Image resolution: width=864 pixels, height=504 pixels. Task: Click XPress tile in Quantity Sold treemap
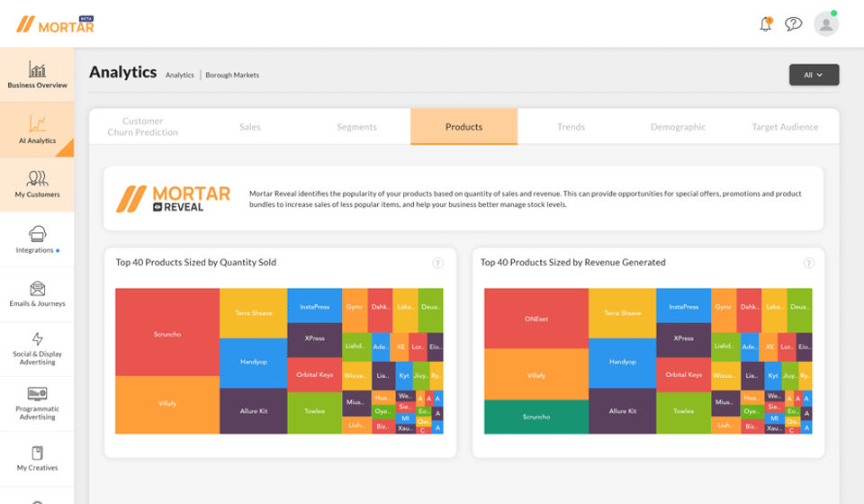point(315,340)
